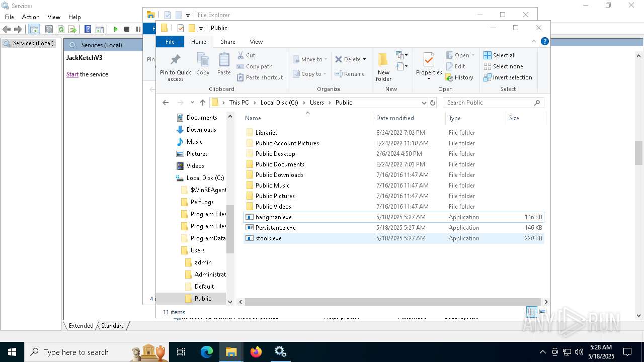This screenshot has height=362, width=644.
Task: Click Pin to Quick access icon
Action: click(x=175, y=60)
